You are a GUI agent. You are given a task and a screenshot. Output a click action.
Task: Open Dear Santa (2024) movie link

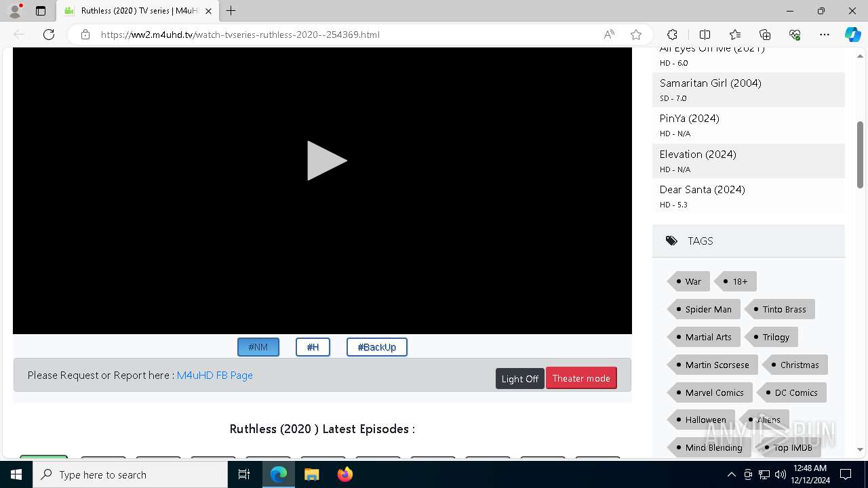click(703, 189)
